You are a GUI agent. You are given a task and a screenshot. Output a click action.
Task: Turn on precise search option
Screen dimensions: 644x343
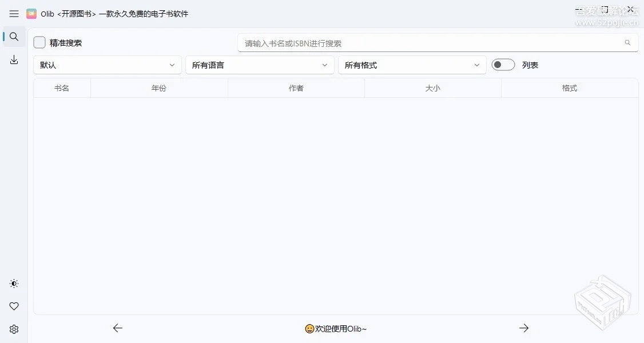coord(39,42)
